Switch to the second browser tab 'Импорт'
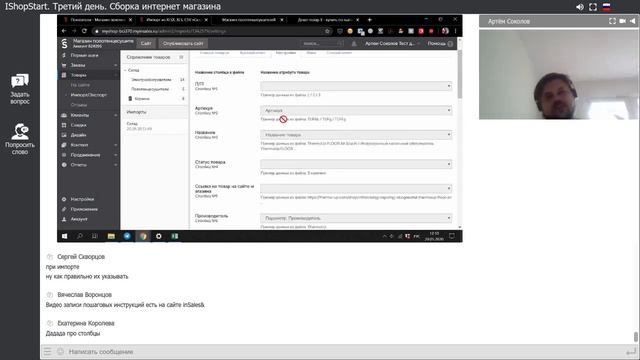This screenshot has height=360, width=640. [x=173, y=20]
